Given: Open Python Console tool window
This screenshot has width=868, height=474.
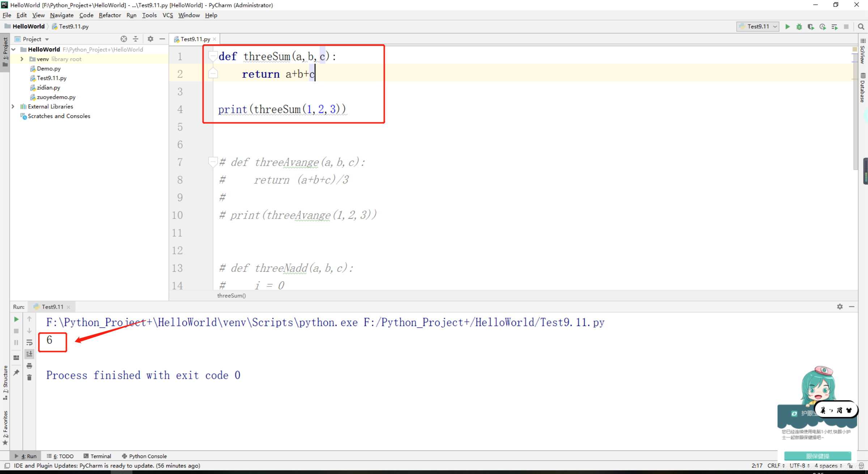Looking at the screenshot, I should (144, 456).
